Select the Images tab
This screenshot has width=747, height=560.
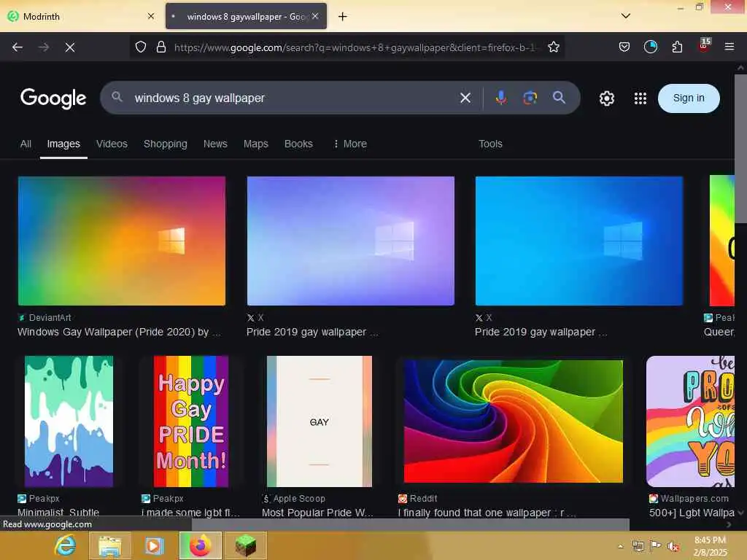click(x=63, y=144)
